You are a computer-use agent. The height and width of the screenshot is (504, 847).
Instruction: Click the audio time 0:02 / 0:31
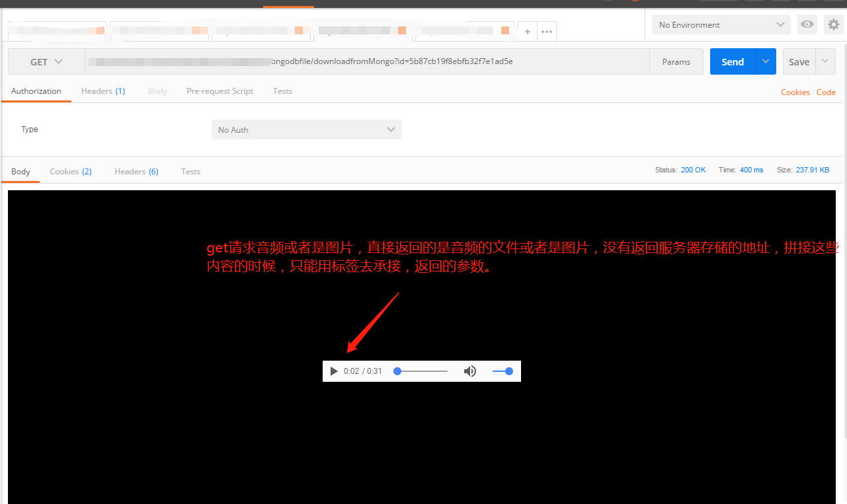pos(363,371)
